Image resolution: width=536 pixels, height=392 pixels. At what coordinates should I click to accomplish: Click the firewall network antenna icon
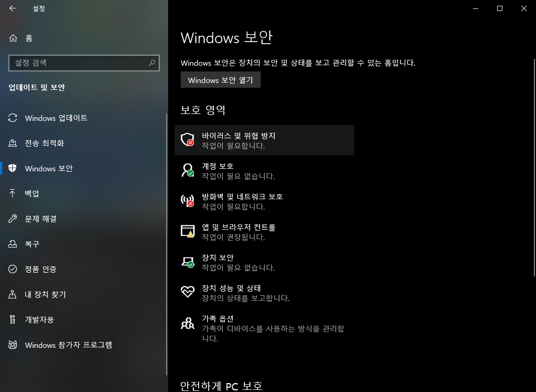(x=187, y=201)
